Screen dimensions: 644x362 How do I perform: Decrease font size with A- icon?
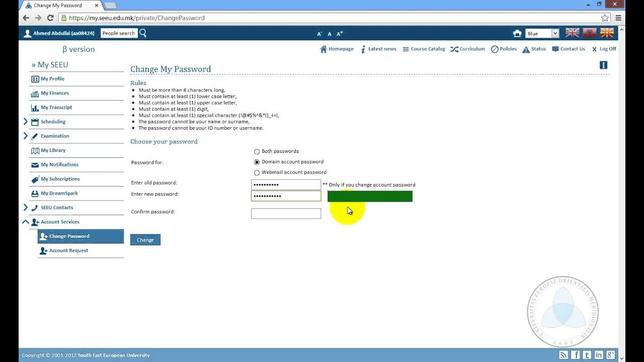click(319, 34)
